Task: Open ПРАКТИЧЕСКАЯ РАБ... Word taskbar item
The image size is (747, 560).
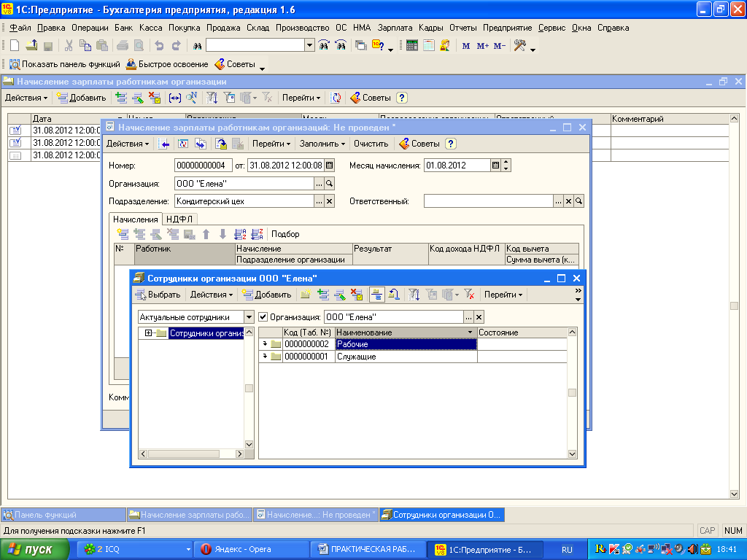Action: (368, 549)
